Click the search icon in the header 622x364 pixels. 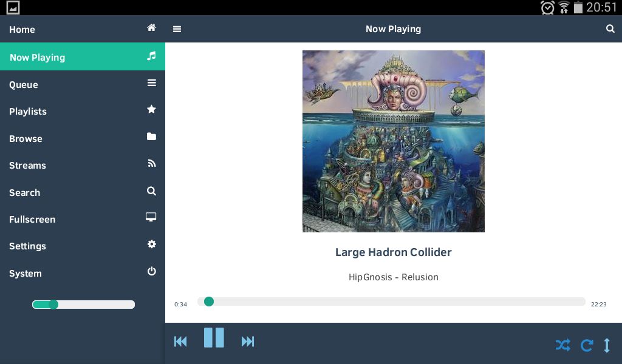coord(610,29)
